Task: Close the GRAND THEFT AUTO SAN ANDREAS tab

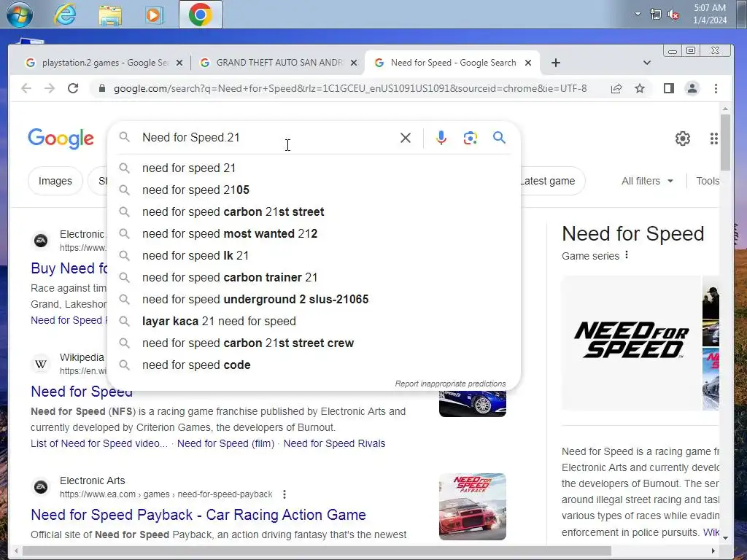Action: [354, 63]
